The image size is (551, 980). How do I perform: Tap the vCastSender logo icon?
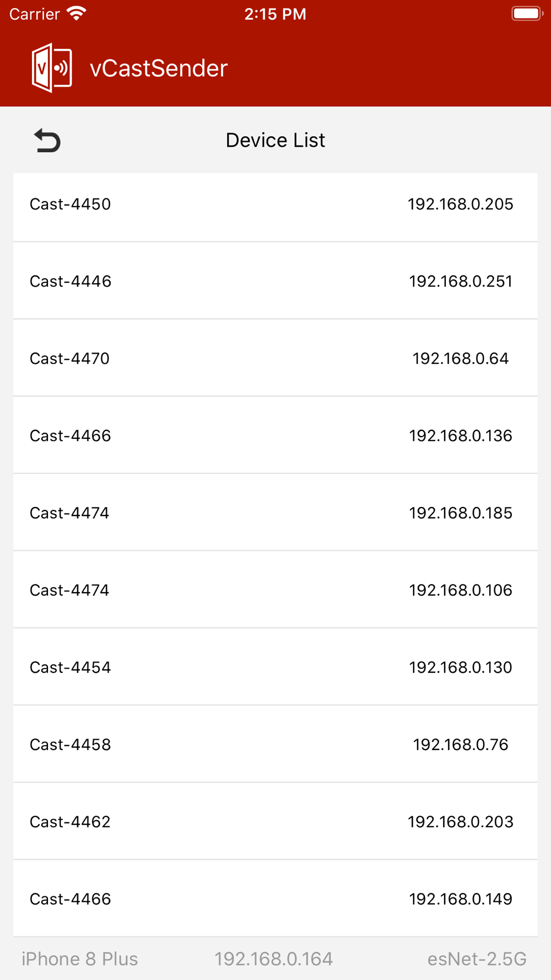tap(52, 68)
